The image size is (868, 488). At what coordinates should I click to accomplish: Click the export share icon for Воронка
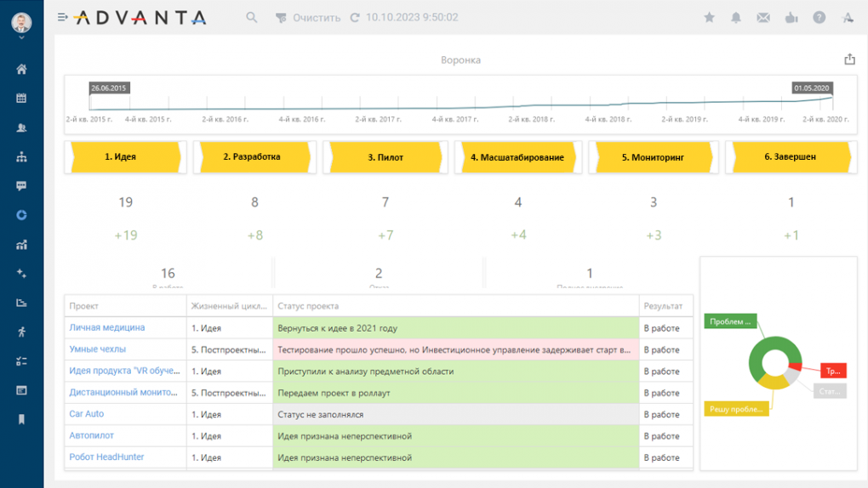pyautogui.click(x=849, y=60)
